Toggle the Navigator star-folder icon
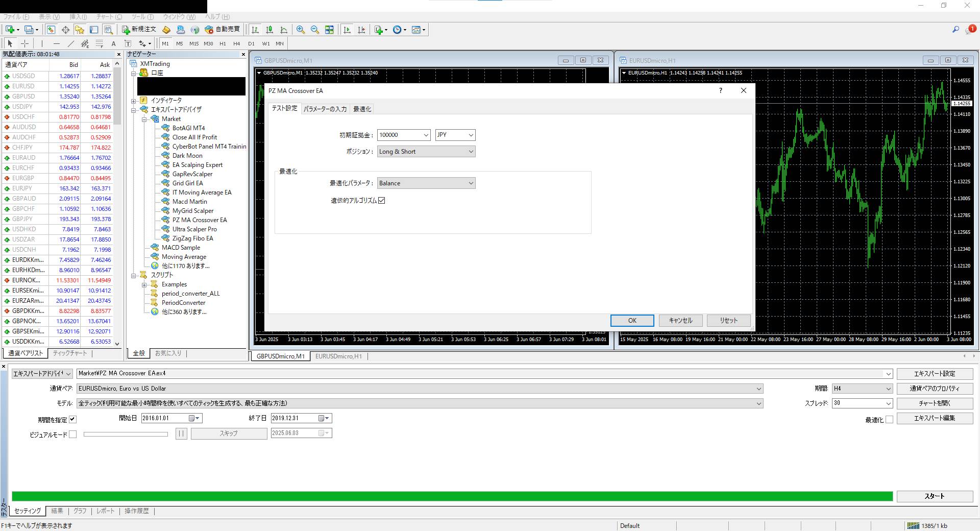Image resolution: width=980 pixels, height=531 pixels. click(80, 30)
